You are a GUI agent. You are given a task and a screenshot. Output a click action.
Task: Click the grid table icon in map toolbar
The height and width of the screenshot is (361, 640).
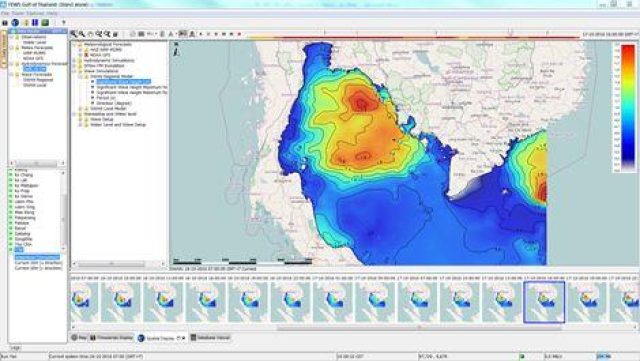[x=141, y=34]
